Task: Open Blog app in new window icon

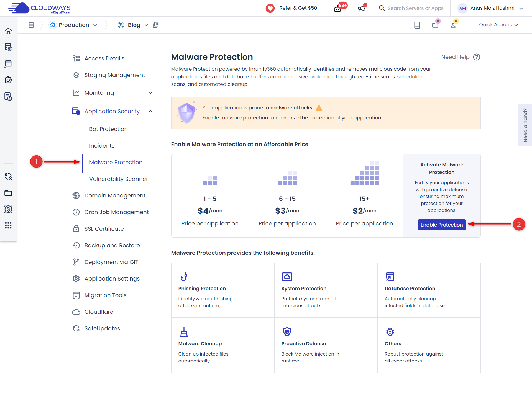Action: (156, 25)
